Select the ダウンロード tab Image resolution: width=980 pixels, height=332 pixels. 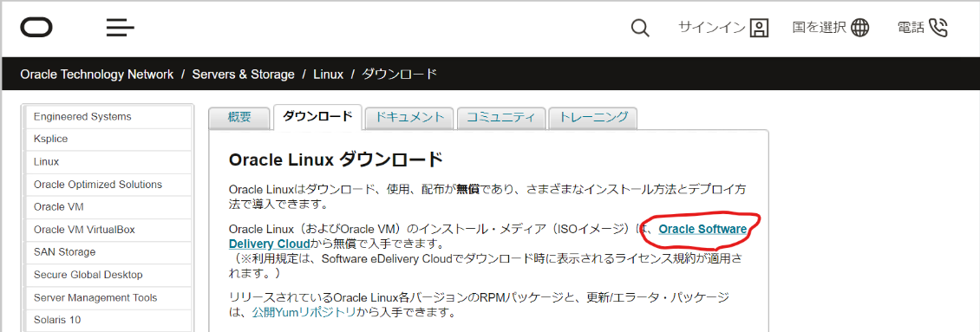tap(317, 117)
